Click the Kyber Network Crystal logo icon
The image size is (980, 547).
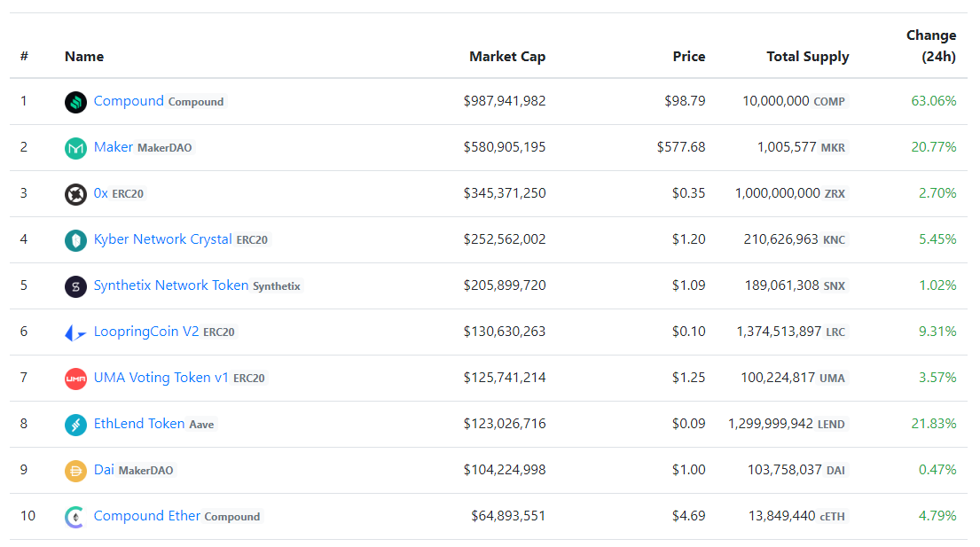pyautogui.click(x=75, y=239)
